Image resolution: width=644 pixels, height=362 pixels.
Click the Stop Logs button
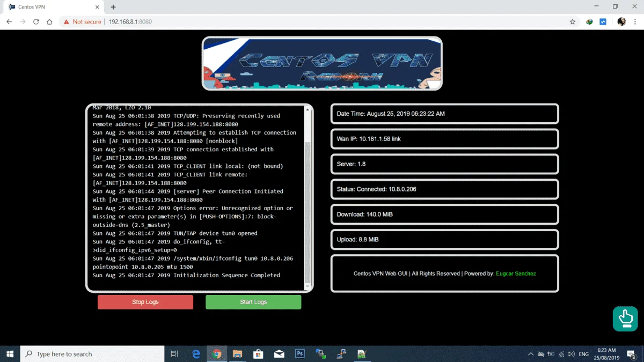coord(145,302)
